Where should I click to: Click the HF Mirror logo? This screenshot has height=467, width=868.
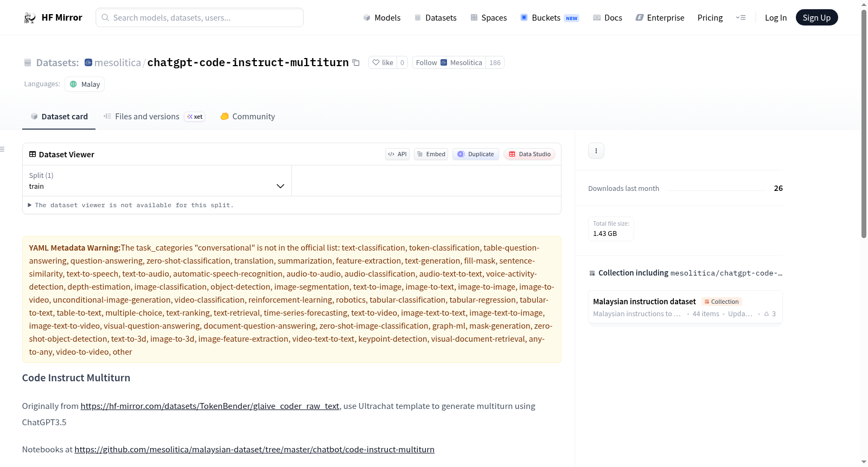[53, 17]
